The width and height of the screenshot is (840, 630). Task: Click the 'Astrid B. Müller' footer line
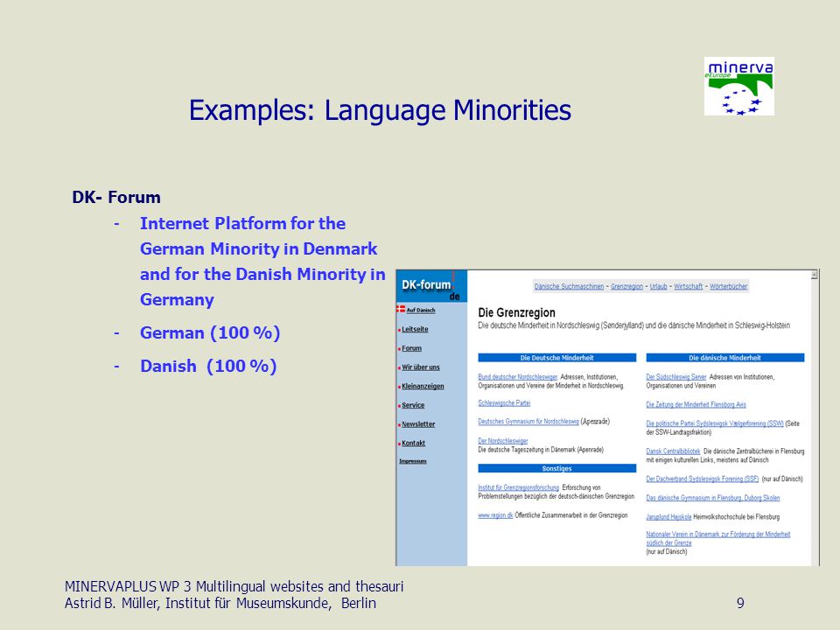(x=220, y=603)
